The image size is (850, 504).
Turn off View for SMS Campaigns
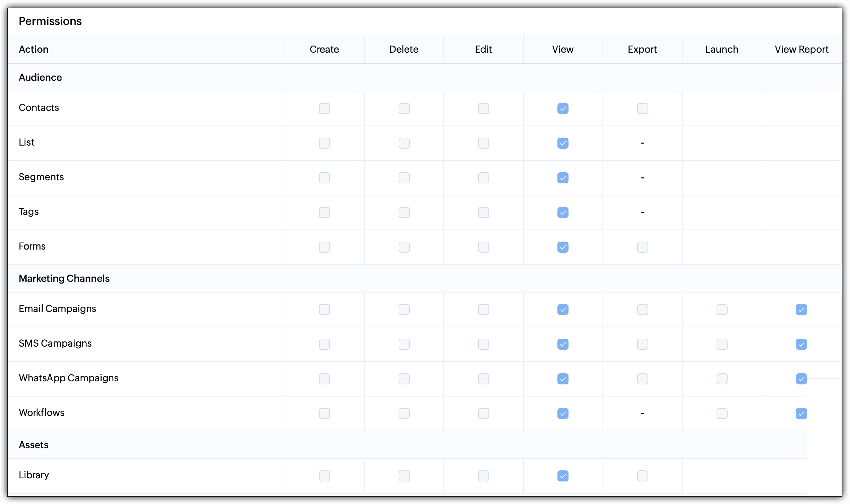coord(563,344)
